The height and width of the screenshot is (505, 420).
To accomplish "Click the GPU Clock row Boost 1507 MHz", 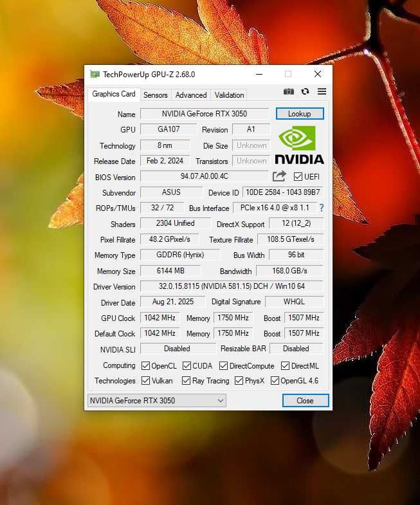I will click(304, 318).
